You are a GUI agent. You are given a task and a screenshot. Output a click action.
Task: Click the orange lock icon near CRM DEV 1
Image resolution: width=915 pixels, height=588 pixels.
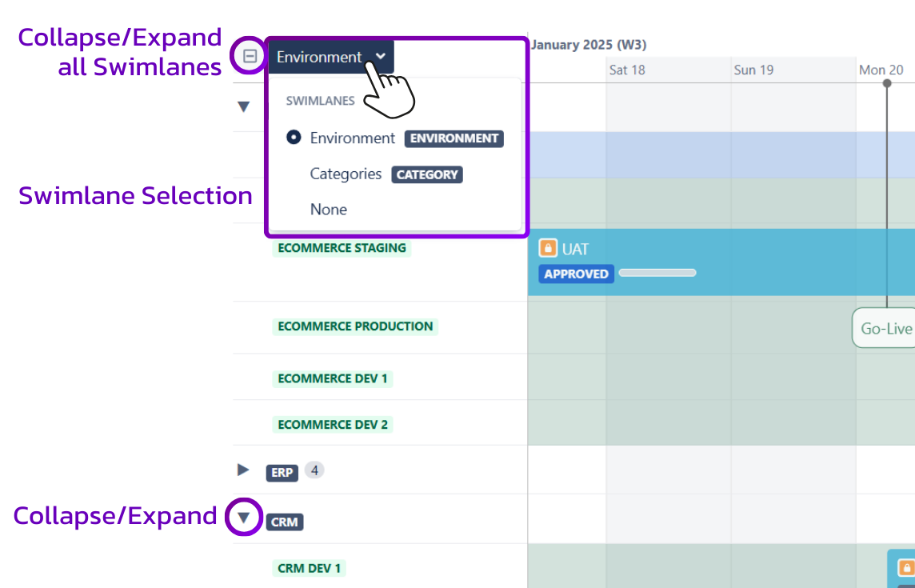point(907,568)
